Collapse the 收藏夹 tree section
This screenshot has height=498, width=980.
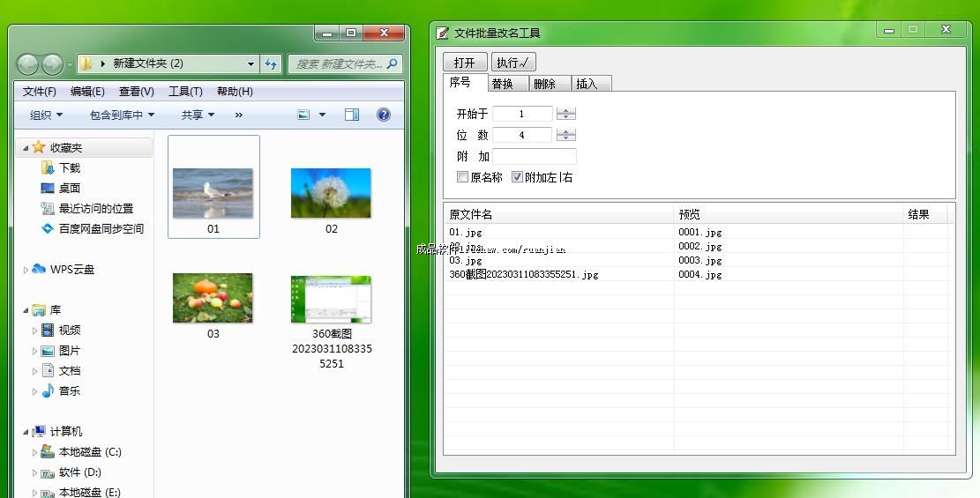[x=26, y=148]
